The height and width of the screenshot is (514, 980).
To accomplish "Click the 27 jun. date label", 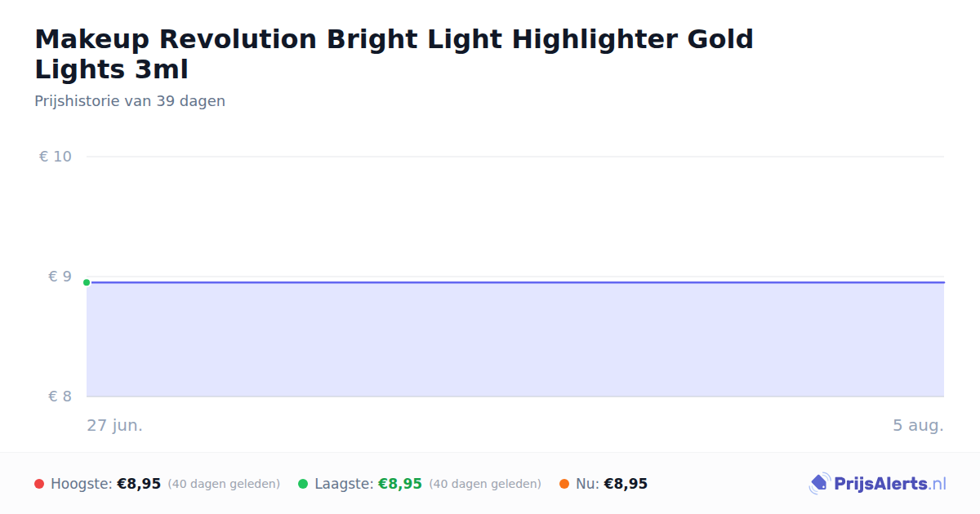I will coord(114,425).
